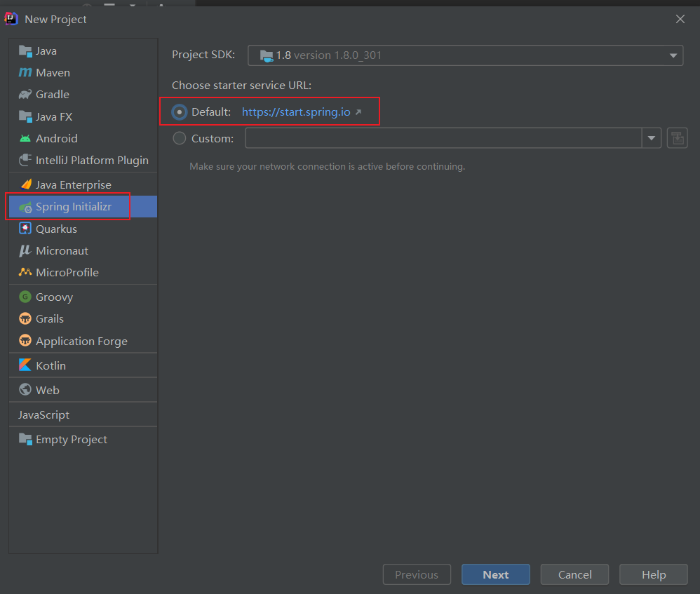This screenshot has width=700, height=594.
Task: Click 'Choose starter service URL:' label
Action: [241, 86]
